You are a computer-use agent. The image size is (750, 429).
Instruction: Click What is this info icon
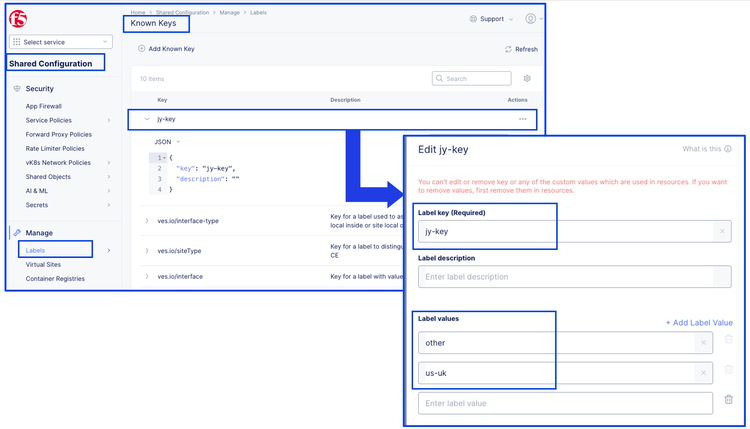tap(728, 149)
